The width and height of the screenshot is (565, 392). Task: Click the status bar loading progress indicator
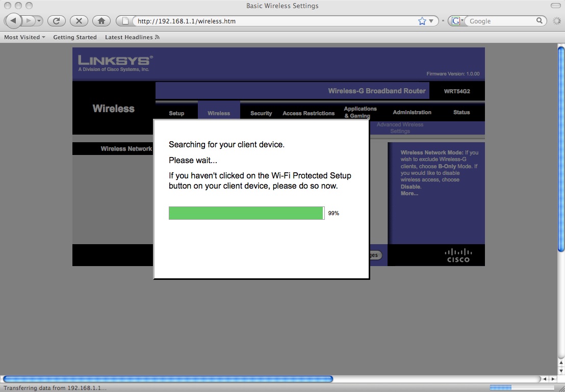click(521, 388)
